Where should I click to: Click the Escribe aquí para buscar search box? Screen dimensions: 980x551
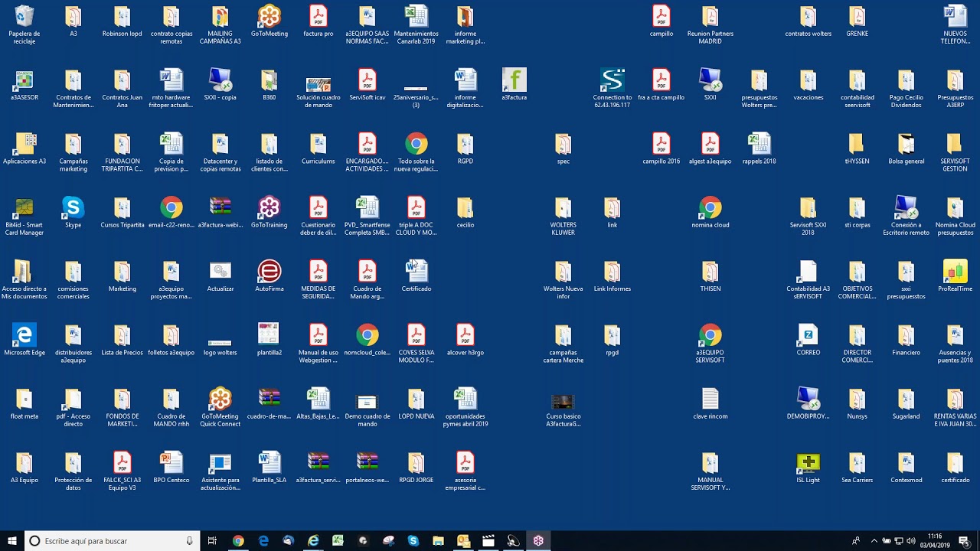tap(113, 541)
